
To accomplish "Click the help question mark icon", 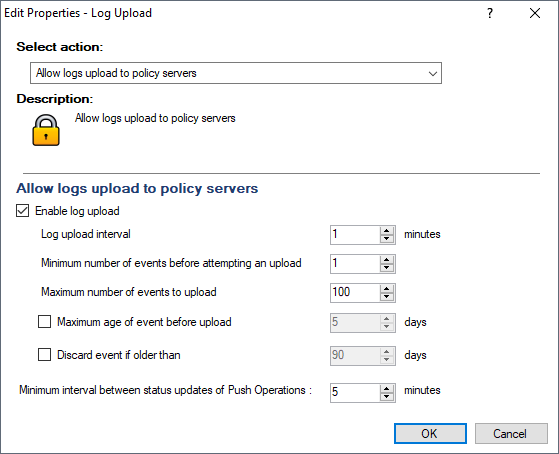I will (x=490, y=14).
